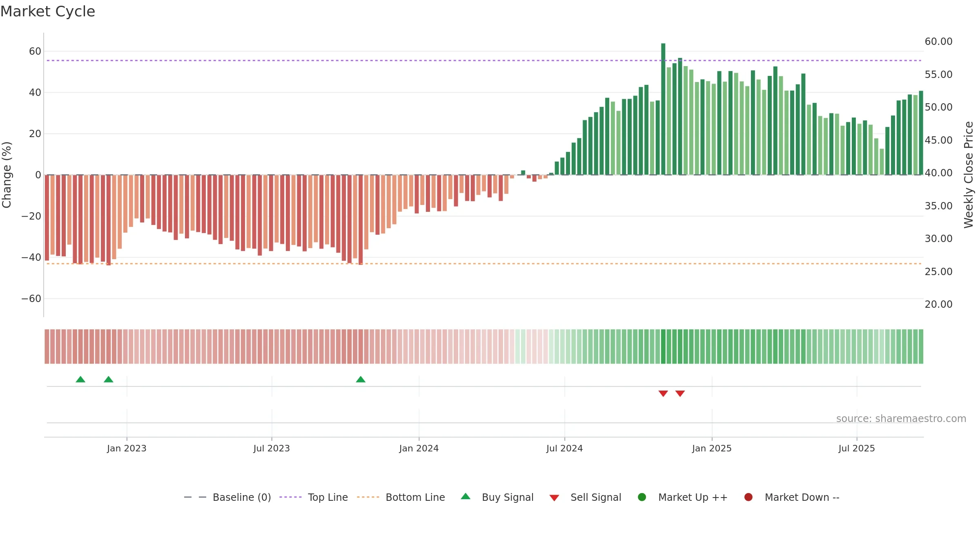
Task: Click the purple dotted Top Line legend sample
Action: 290,497
